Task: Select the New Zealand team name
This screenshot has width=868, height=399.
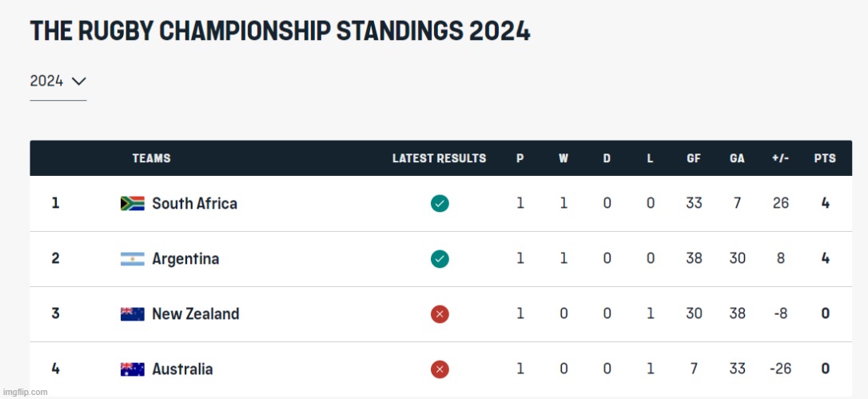Action: [195, 314]
